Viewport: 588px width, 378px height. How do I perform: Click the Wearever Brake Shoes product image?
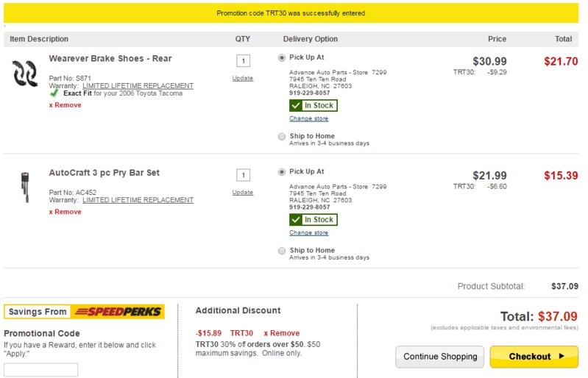coord(25,74)
